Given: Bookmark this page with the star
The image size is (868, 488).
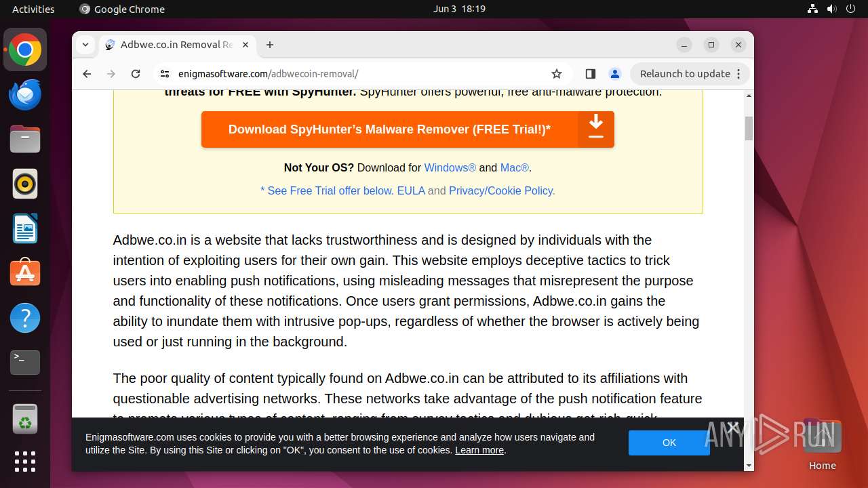Looking at the screenshot, I should pos(557,74).
